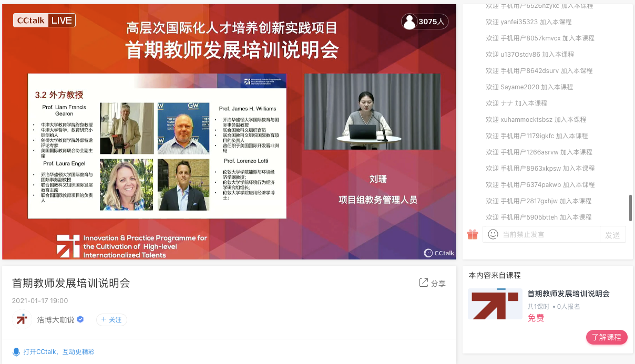
Task: Click the 了解课程 button
Action: coord(607,337)
